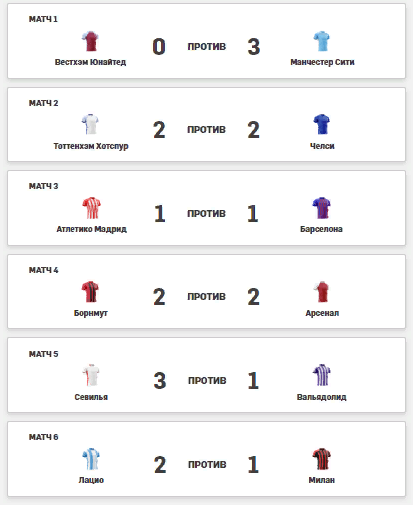This screenshot has height=505, width=413.
Task: Click Севилья score 3 in МАТЧ 5
Action: 160,380
